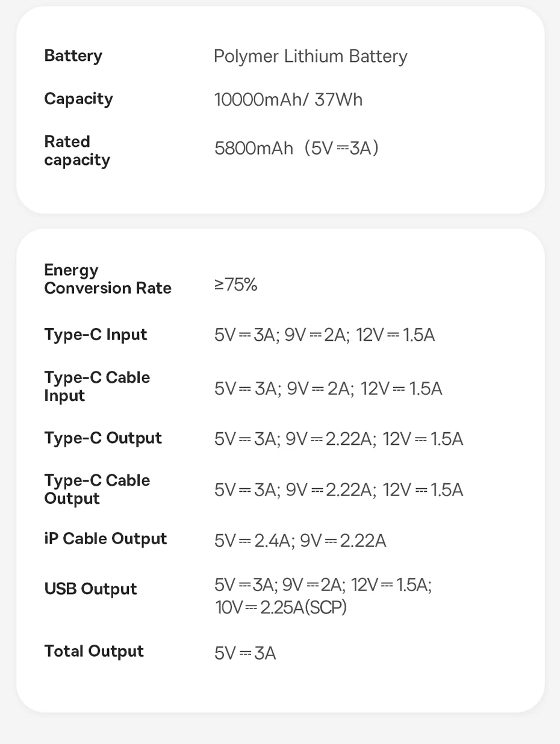Select the Type-C Cable Input values
Viewport: 560px width, 744px height.
click(328, 389)
